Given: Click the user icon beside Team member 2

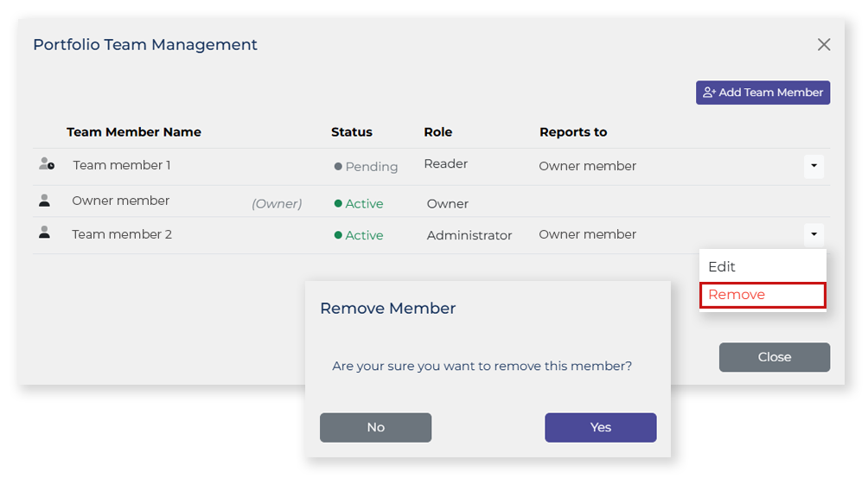Looking at the screenshot, I should click(44, 233).
